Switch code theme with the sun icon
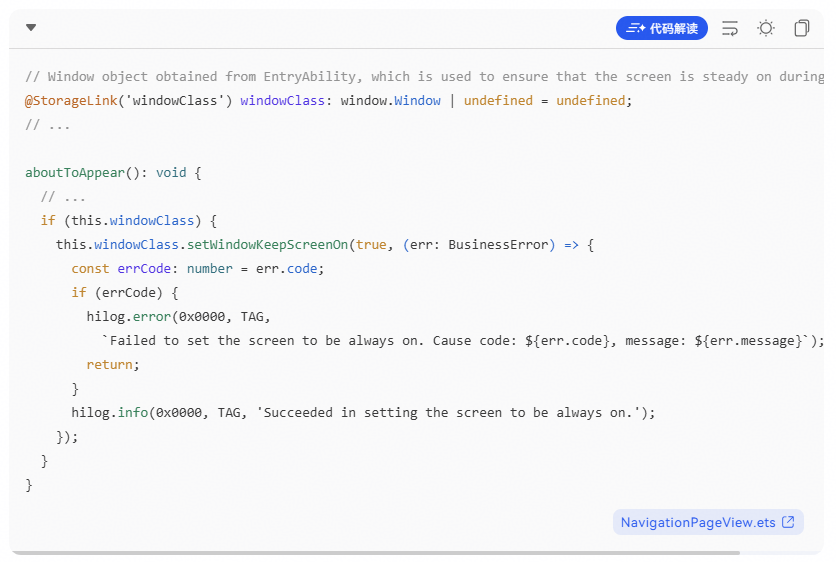This screenshot has height=562, width=836. coord(766,28)
